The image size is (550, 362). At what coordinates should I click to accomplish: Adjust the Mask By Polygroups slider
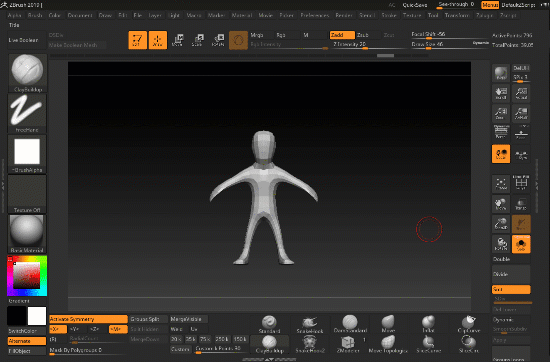88,350
